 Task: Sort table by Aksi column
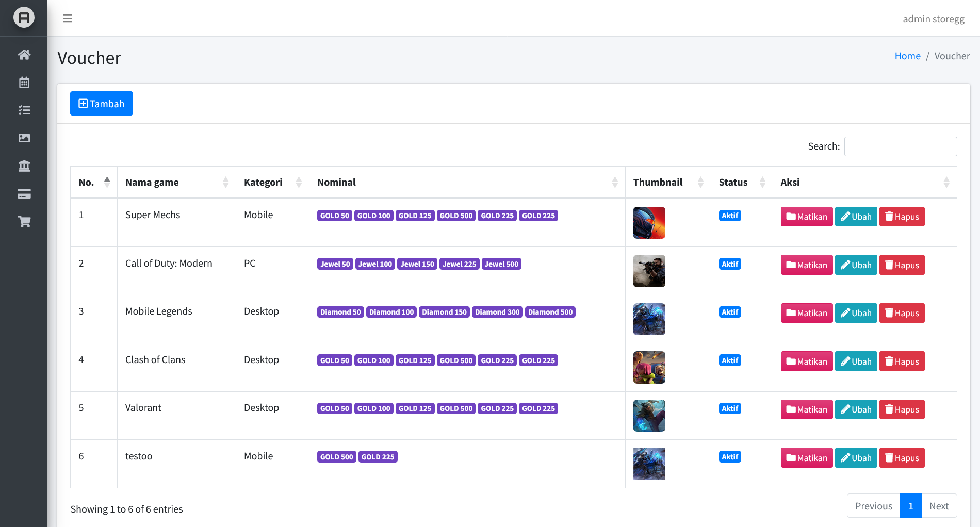[864, 182]
